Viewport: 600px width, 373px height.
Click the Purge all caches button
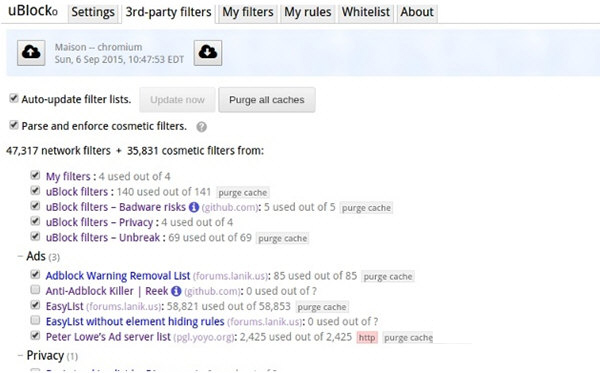tap(267, 100)
